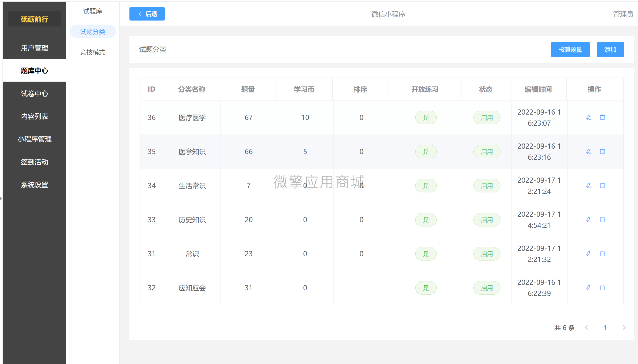
Task: Delete the 医疗医学 category row
Action: [602, 117]
